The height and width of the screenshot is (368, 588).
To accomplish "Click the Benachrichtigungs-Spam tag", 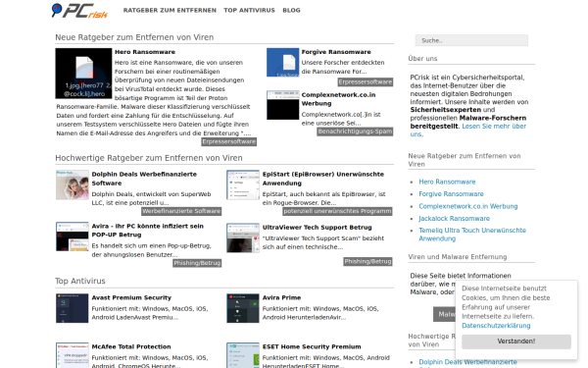I will click(355, 131).
